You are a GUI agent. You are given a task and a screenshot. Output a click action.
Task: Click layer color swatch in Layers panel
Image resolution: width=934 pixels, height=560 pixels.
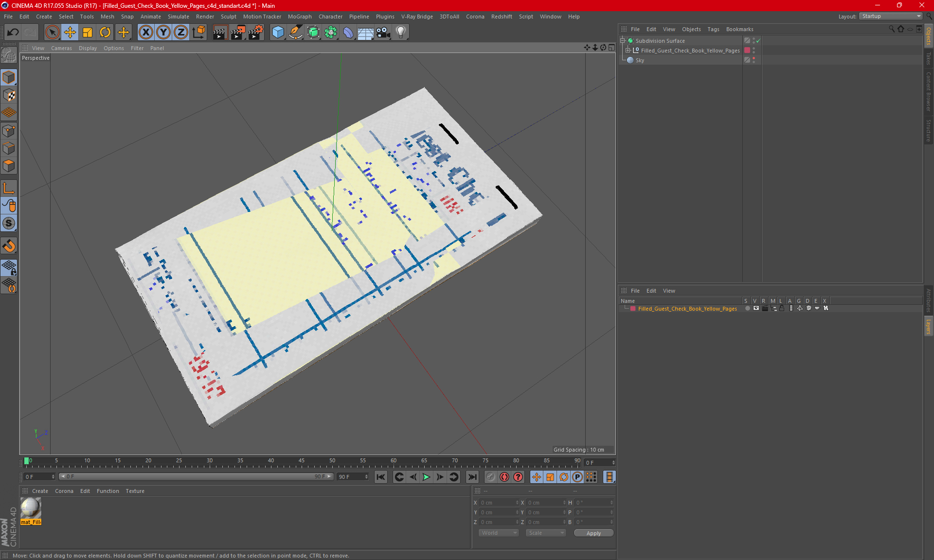tap(633, 309)
